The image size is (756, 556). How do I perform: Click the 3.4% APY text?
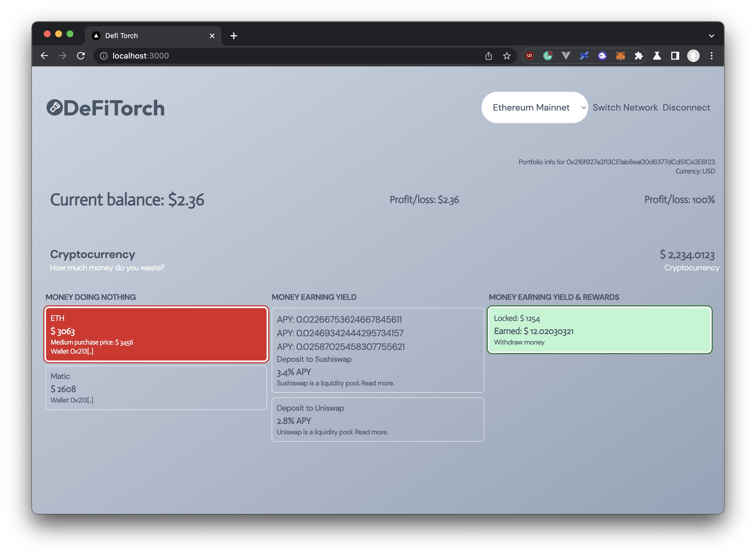[294, 372]
